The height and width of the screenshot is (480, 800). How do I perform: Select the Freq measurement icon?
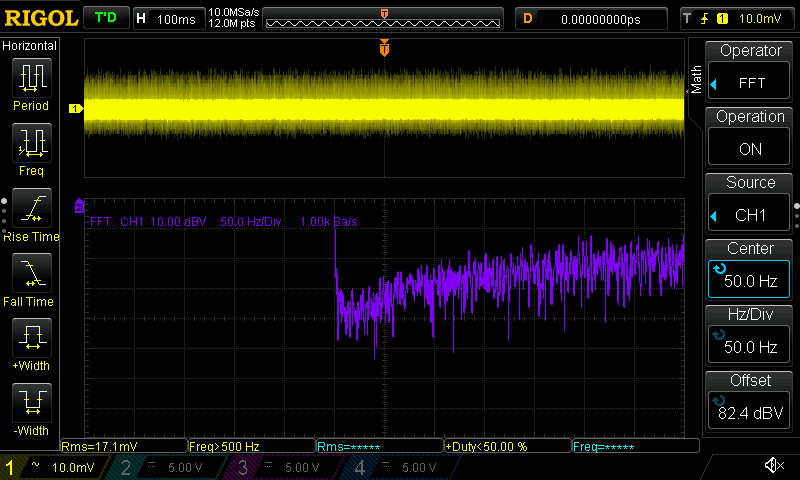click(x=30, y=144)
